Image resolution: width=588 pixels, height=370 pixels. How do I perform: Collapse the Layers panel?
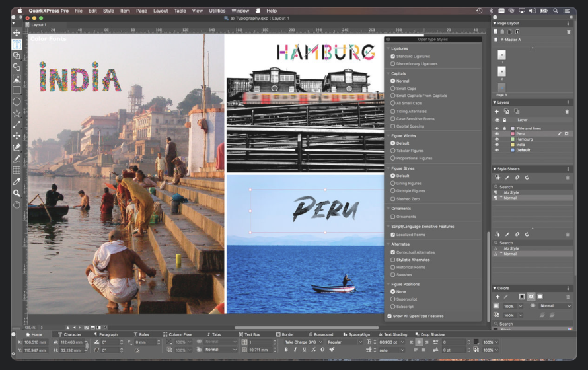pos(495,102)
